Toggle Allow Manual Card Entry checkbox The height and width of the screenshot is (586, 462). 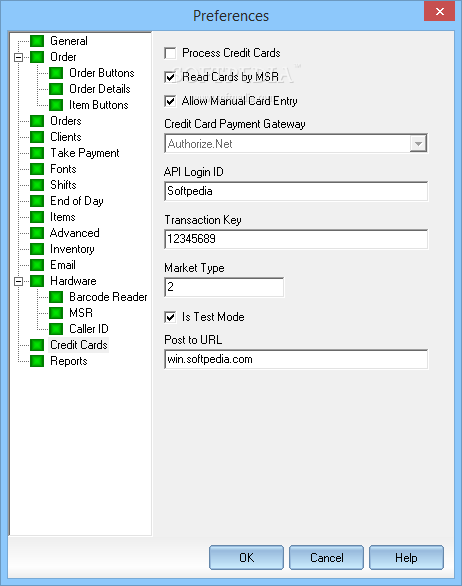click(170, 101)
